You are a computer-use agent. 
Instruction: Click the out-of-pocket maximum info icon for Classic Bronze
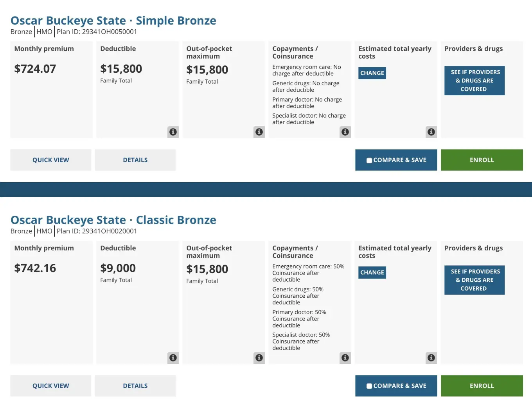coord(259,358)
